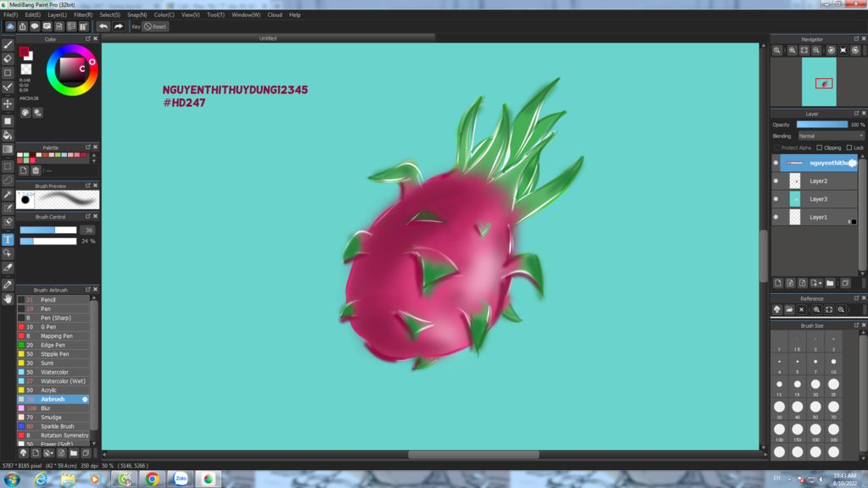Image resolution: width=868 pixels, height=488 pixels.
Task: Enable the Lock checkbox
Action: pos(849,147)
